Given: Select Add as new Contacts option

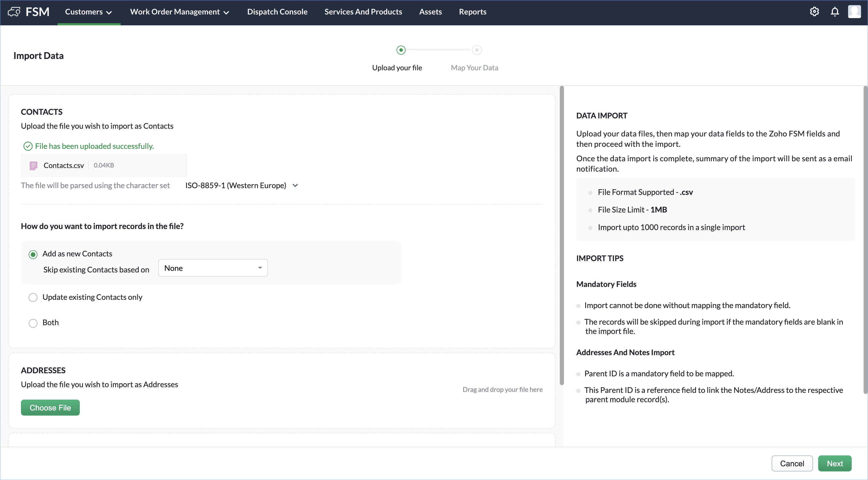Looking at the screenshot, I should pos(33,255).
